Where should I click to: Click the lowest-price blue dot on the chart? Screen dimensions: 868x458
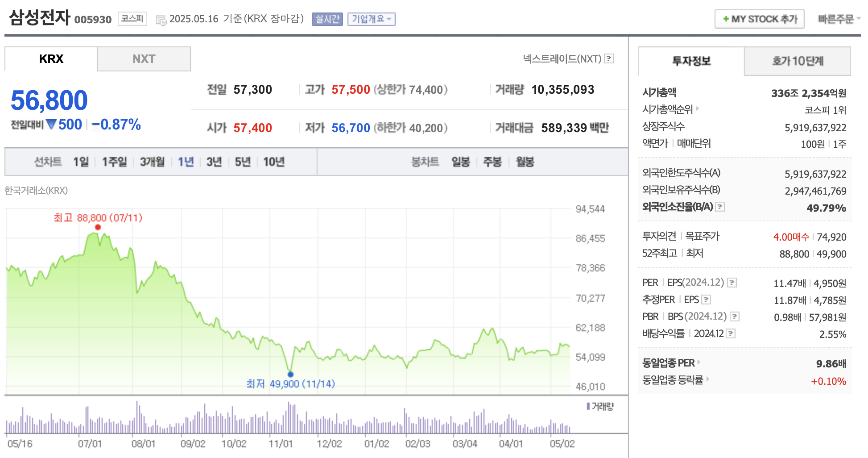(290, 375)
